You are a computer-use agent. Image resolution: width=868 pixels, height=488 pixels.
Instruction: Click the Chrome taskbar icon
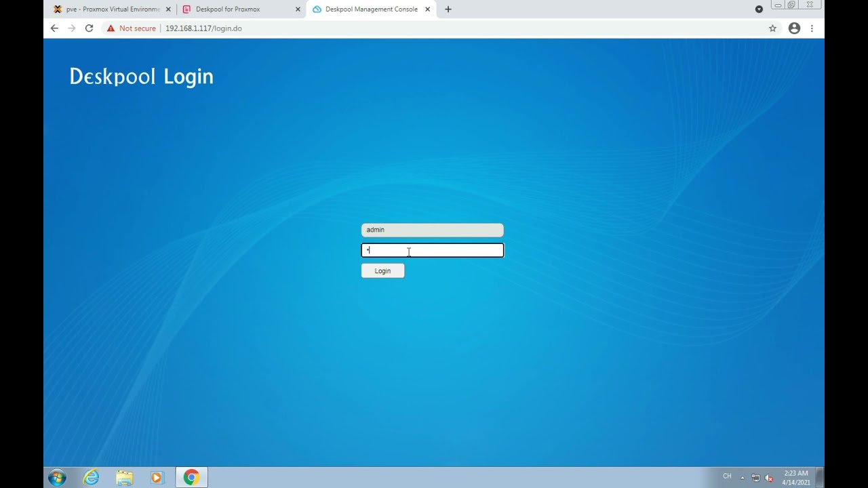click(191, 478)
